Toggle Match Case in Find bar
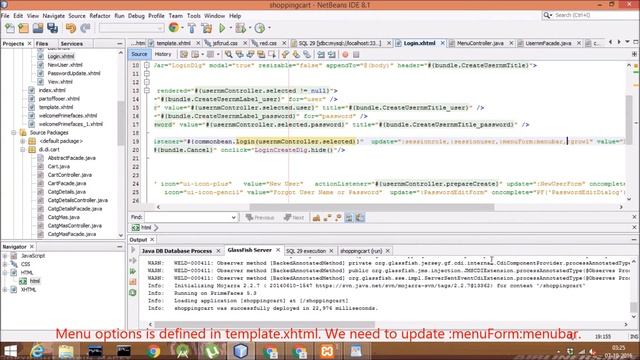This screenshot has width=640, height=360. [x=316, y=218]
